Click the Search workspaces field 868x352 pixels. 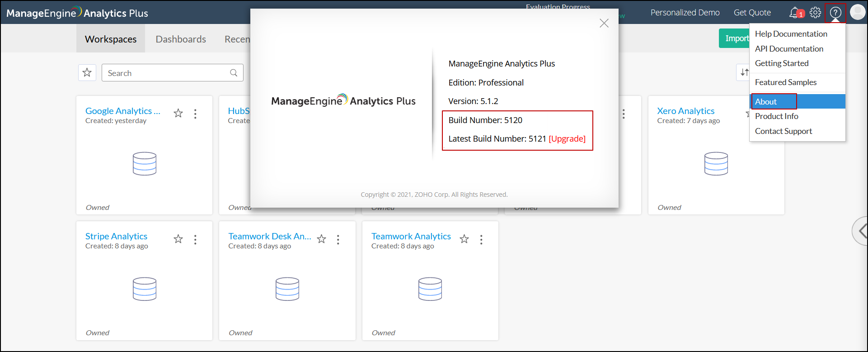click(173, 73)
